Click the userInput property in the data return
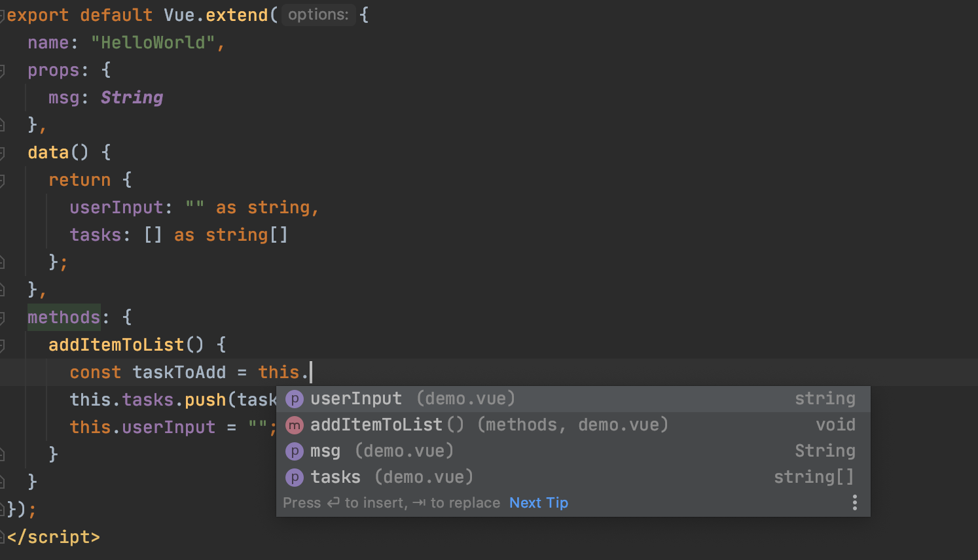This screenshot has width=978, height=560. (x=117, y=207)
